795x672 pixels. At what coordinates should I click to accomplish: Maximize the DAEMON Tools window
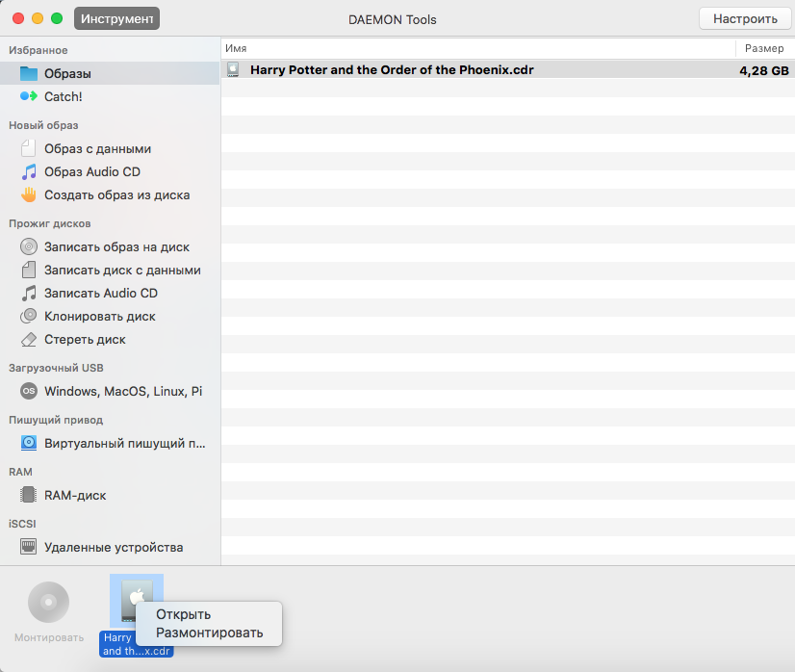(57, 18)
